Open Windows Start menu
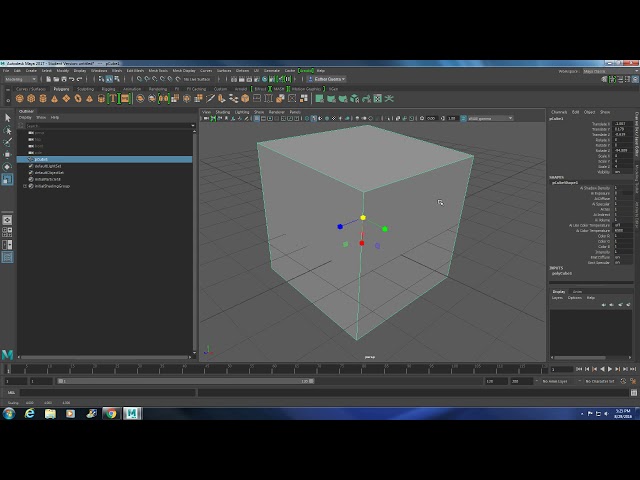 9,413
